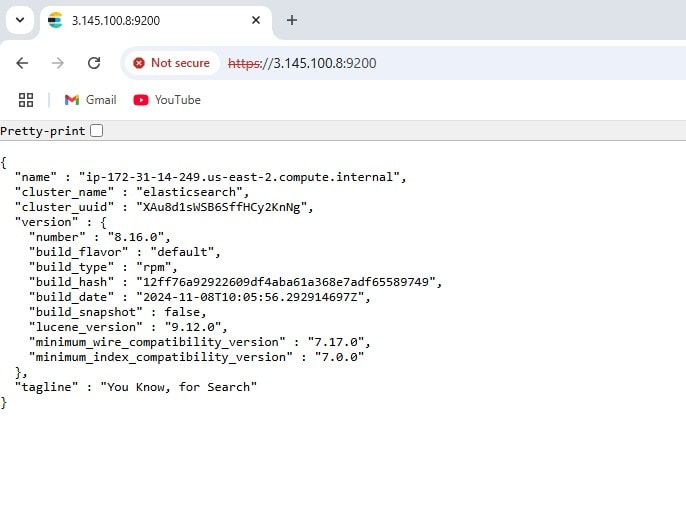Open the apps grid shortcut
The height and width of the screenshot is (523, 686).
click(26, 100)
